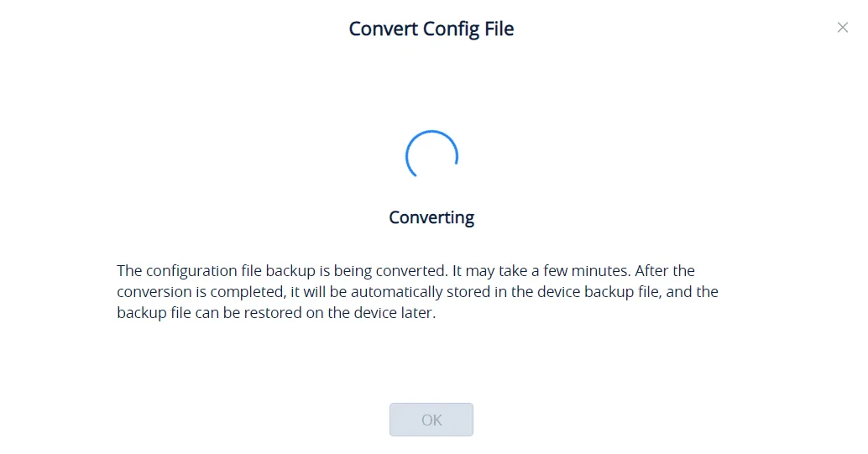Close the Convert Config File dialog
868x454 pixels.
coord(843,27)
